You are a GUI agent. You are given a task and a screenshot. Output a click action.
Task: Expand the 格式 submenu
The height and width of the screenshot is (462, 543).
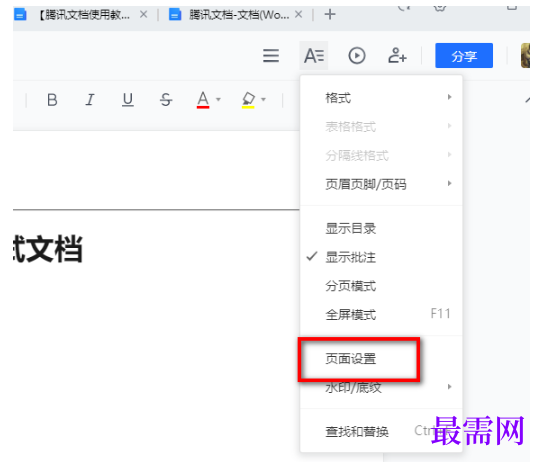click(381, 98)
